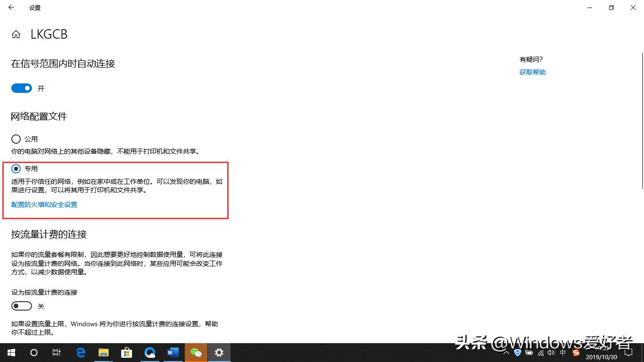644x362 pixels.
Task: Launch Microsoft Edge browser
Action: (x=80, y=352)
